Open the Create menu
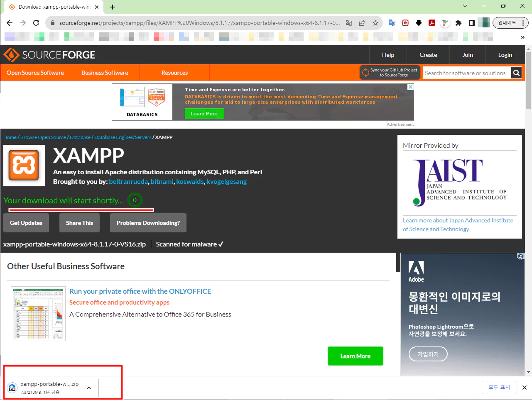The height and width of the screenshot is (400, 532). click(x=428, y=55)
